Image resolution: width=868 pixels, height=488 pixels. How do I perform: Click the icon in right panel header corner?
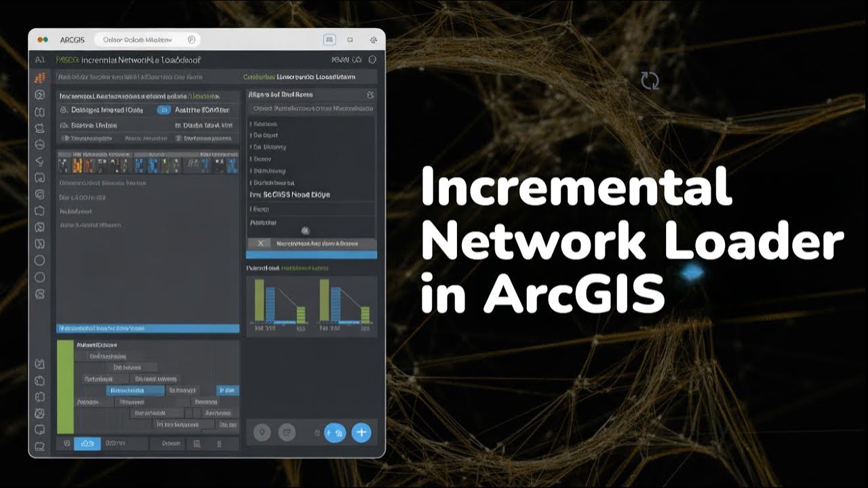pos(370,95)
